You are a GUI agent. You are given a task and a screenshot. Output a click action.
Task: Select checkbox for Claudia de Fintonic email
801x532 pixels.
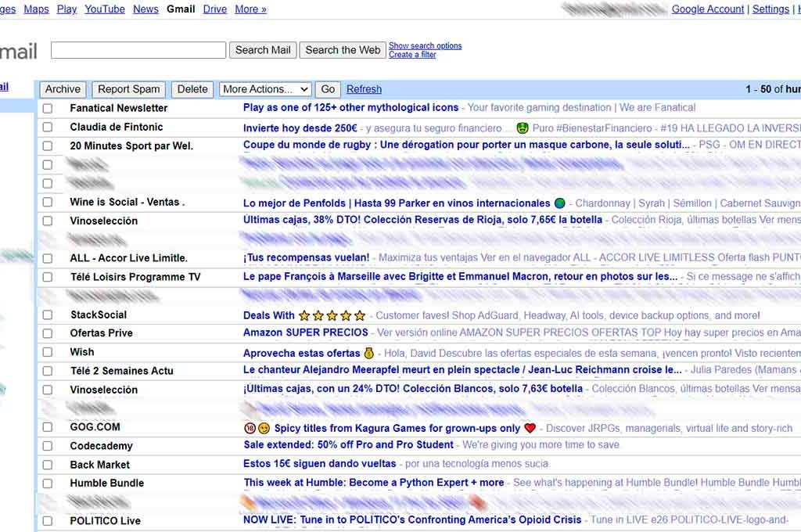[x=48, y=128]
